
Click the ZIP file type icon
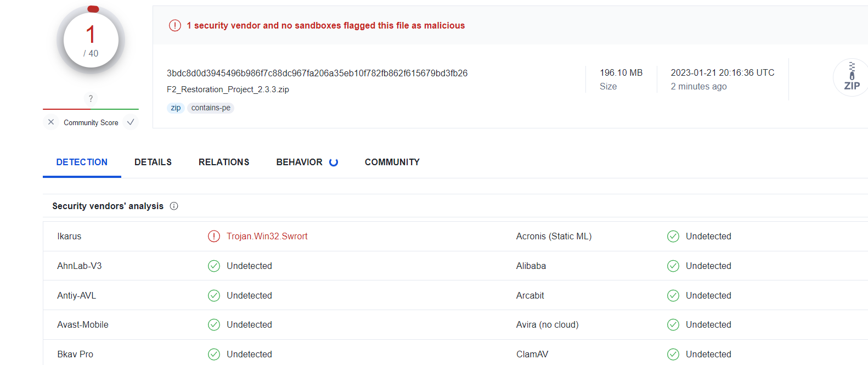click(851, 77)
